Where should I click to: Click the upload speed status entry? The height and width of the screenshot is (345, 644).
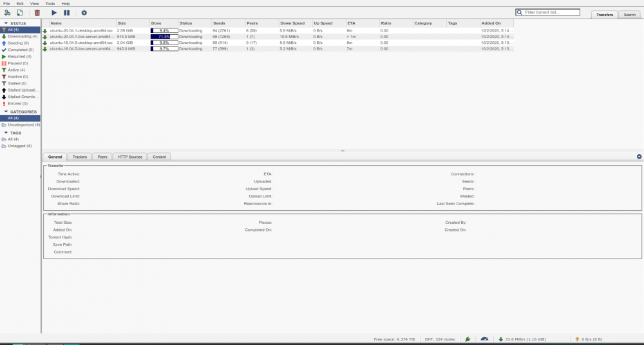click(588, 339)
